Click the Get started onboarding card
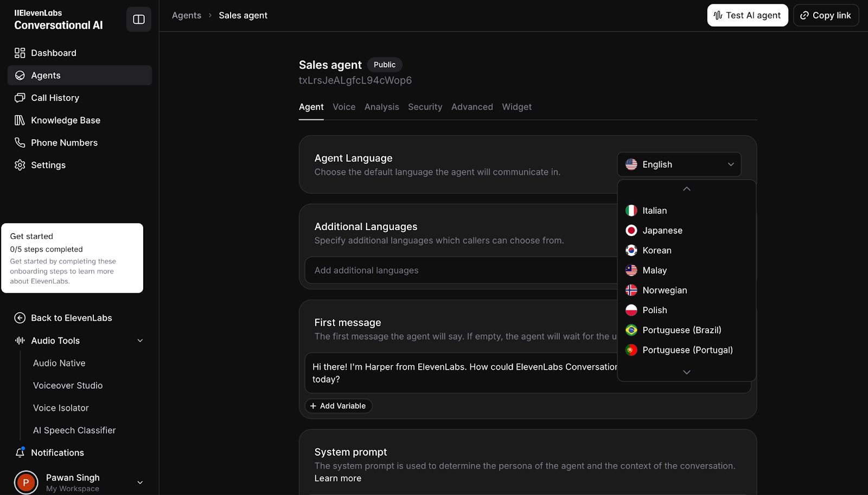 72,258
